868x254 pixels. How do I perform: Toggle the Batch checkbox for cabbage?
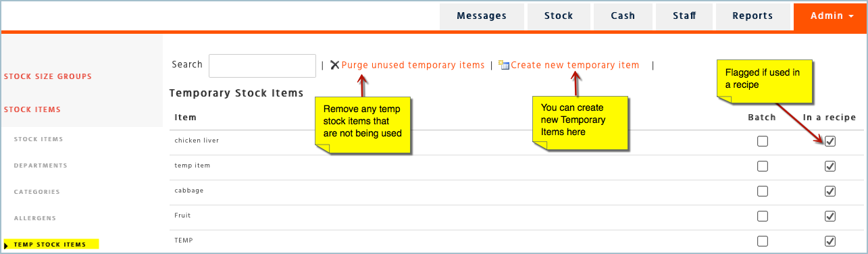[763, 191]
